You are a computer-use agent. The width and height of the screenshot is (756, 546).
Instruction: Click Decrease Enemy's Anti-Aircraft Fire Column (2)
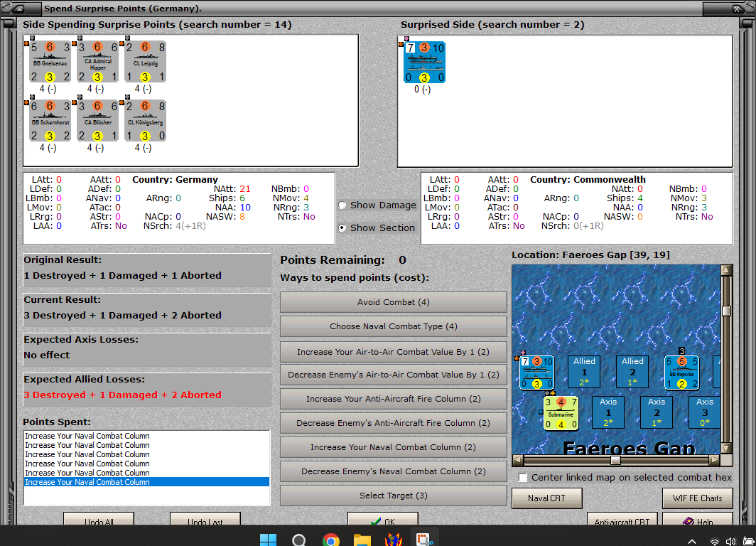pos(394,423)
